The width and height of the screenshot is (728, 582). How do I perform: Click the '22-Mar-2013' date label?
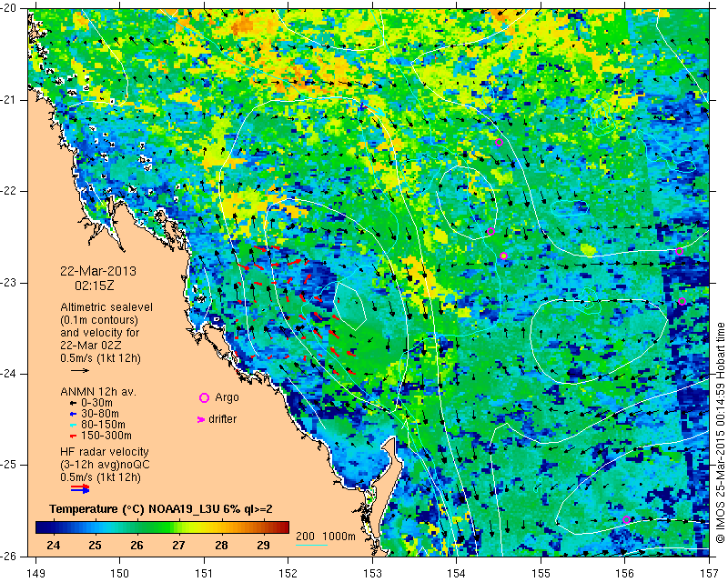click(98, 271)
